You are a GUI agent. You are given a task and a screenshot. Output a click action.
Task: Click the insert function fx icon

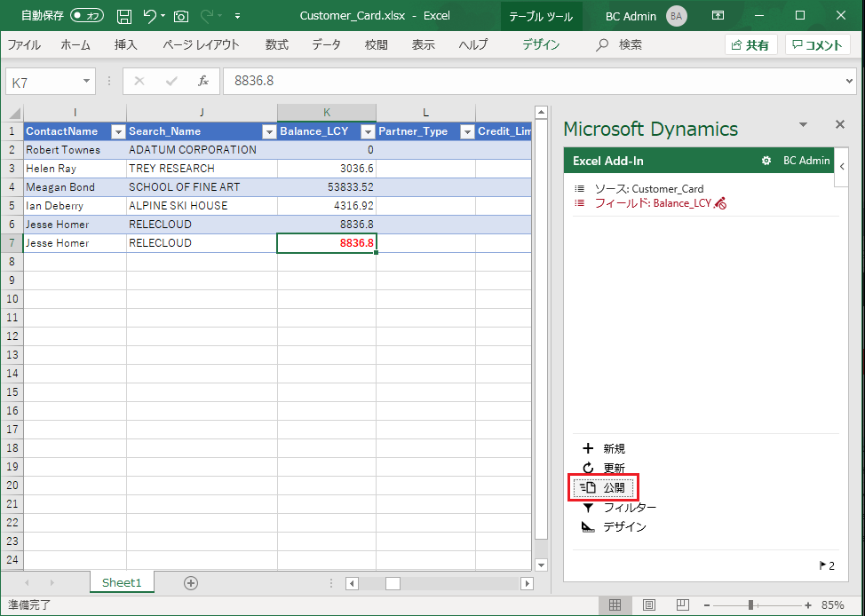tap(203, 81)
